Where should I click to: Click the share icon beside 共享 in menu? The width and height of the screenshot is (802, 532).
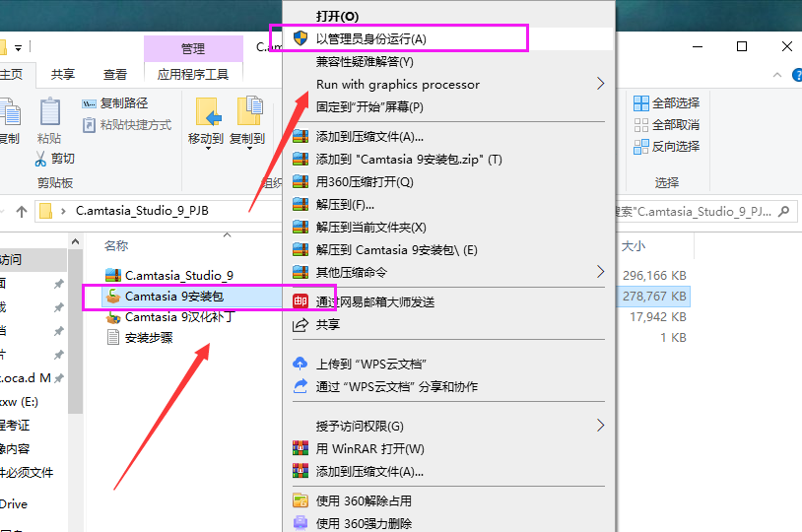click(x=301, y=324)
